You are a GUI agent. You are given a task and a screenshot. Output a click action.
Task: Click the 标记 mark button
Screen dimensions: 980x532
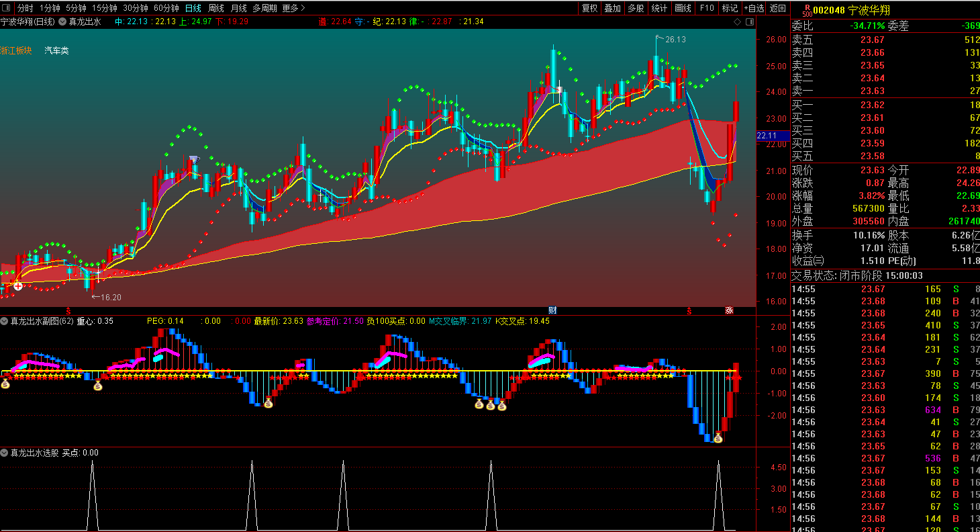729,8
